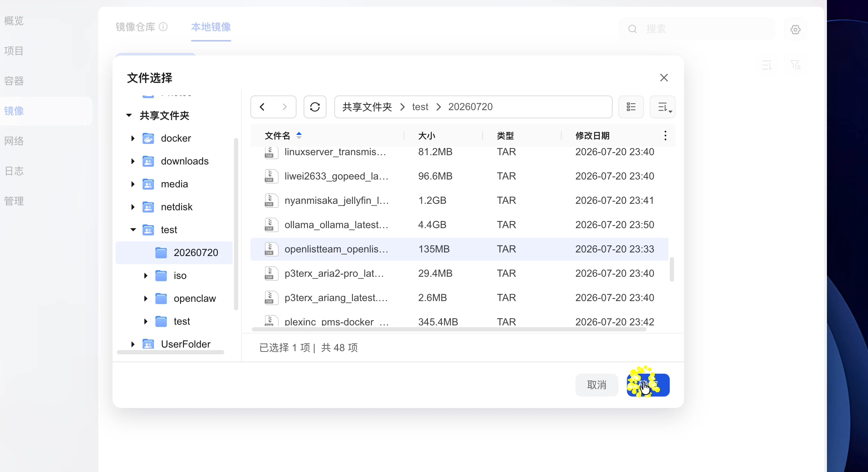Image resolution: width=868 pixels, height=472 pixels.
Task: Click the docker folder icon in tree
Action: click(x=148, y=138)
